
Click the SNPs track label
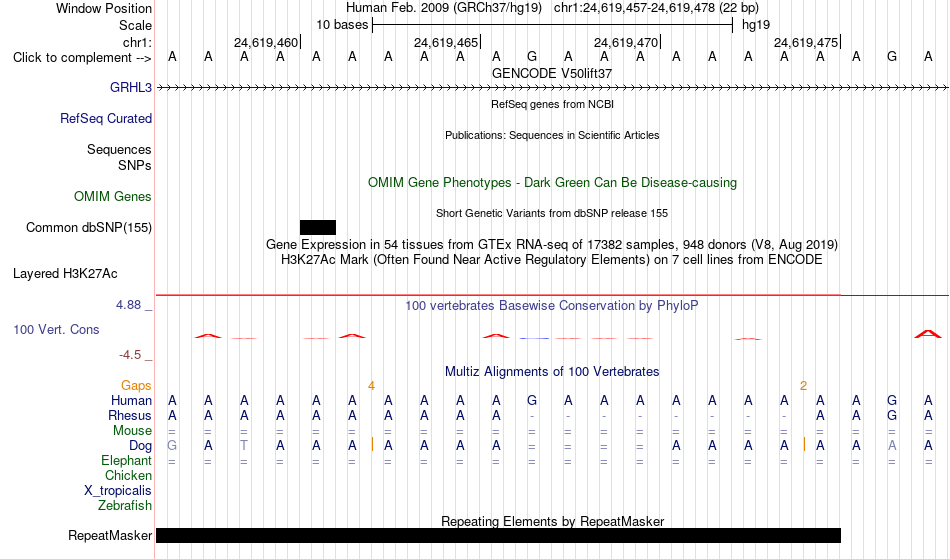point(135,165)
